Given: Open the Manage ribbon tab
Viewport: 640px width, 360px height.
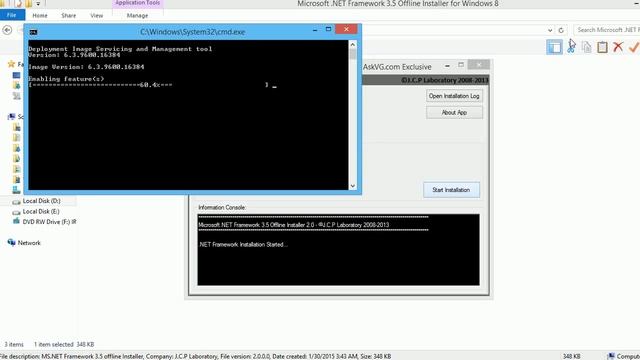Looking at the screenshot, I should point(137,16).
